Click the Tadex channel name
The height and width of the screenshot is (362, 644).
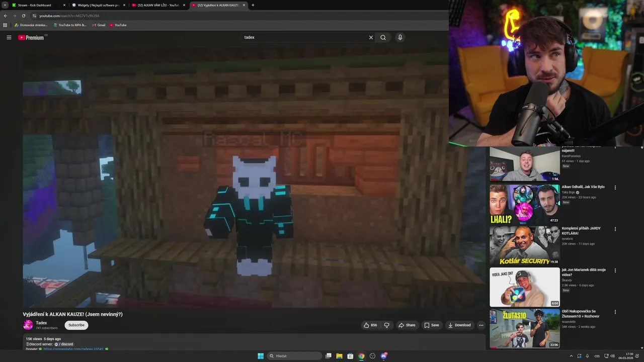(41, 323)
